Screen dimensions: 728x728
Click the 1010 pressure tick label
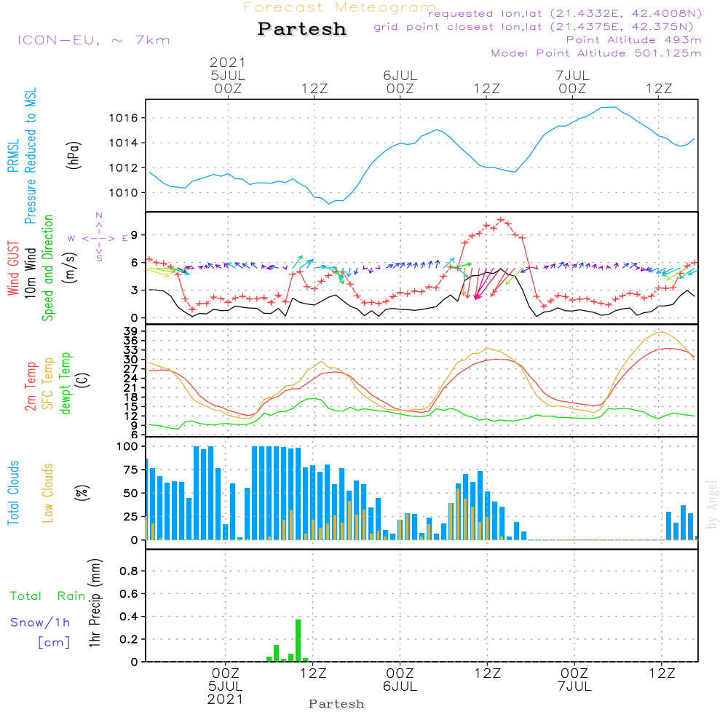click(124, 193)
